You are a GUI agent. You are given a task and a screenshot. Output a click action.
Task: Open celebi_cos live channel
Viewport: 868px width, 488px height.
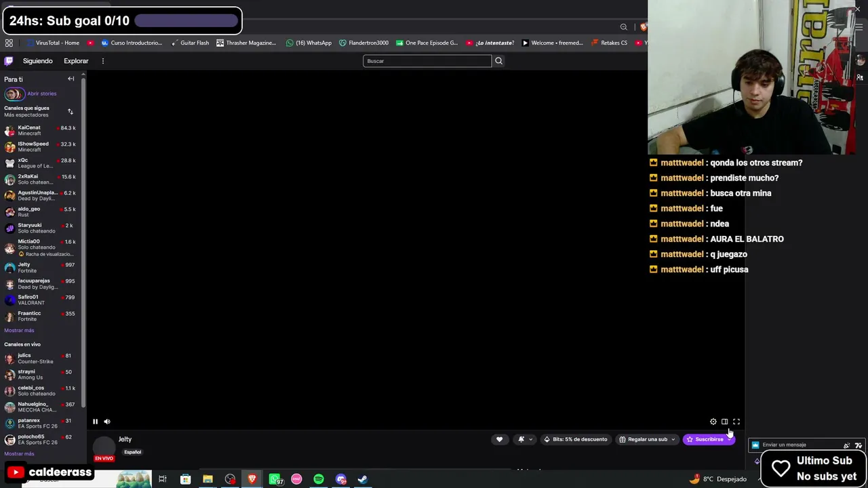[41, 390]
